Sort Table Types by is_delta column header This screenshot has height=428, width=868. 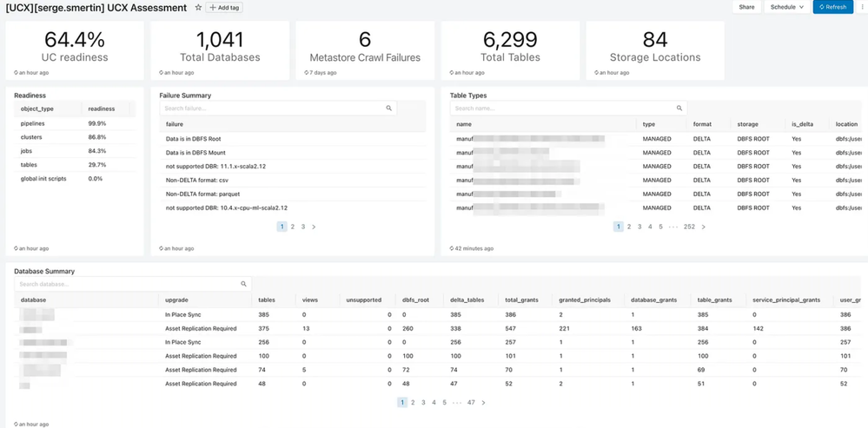(x=807, y=124)
